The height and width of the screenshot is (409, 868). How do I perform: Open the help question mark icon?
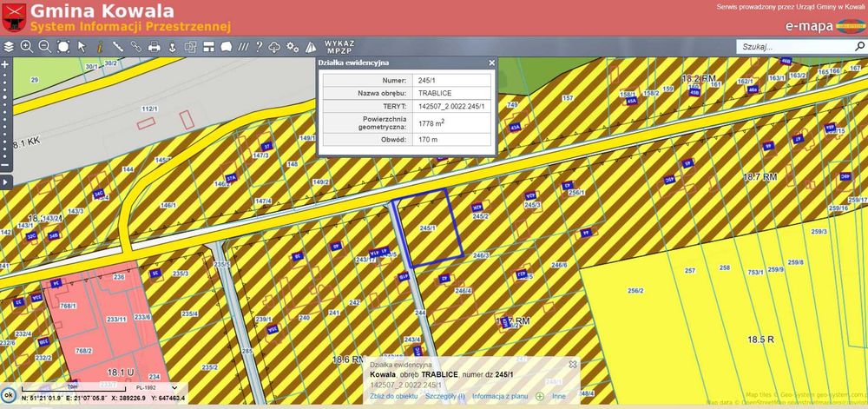[259, 47]
